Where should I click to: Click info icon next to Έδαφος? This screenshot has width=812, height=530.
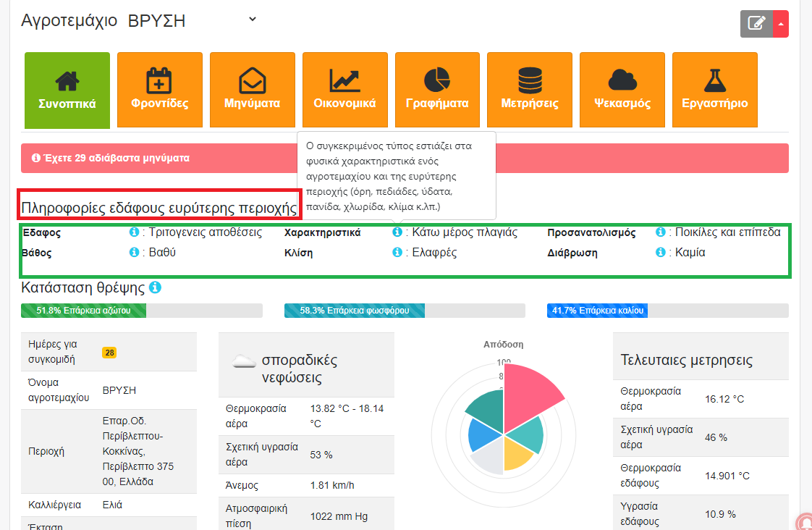[134, 232]
